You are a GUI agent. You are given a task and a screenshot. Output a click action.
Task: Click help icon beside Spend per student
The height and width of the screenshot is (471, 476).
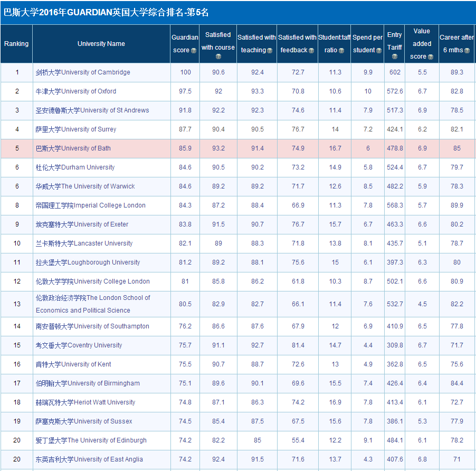click(x=378, y=51)
